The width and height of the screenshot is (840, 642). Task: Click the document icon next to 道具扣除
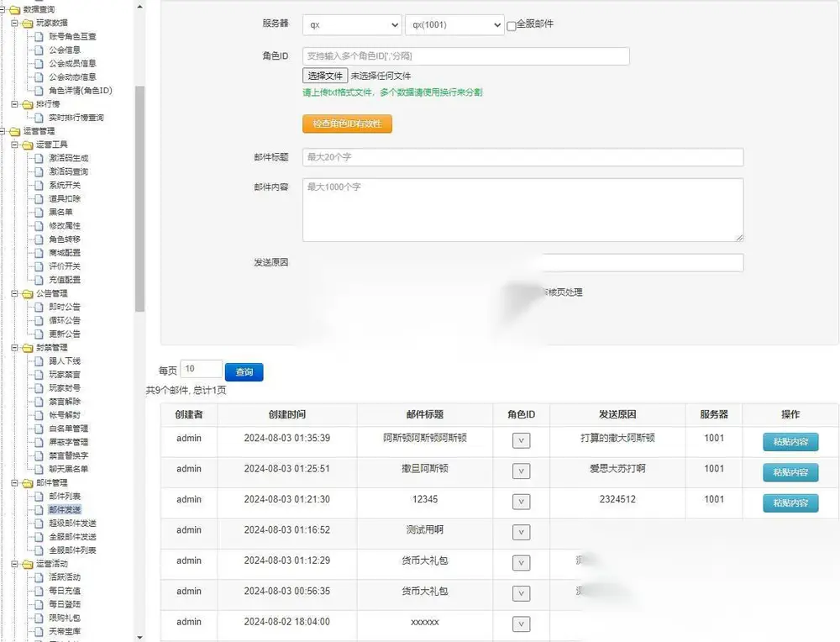click(x=39, y=198)
